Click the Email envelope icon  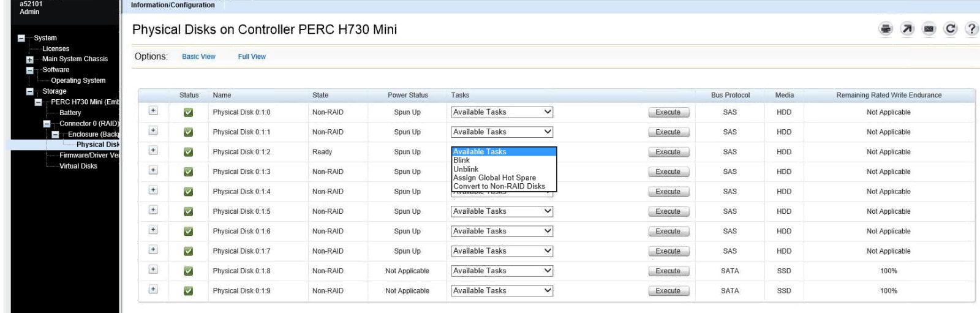point(929,29)
